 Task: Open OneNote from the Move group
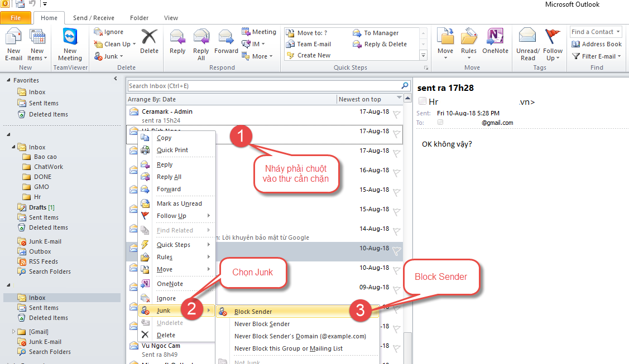pos(495,41)
